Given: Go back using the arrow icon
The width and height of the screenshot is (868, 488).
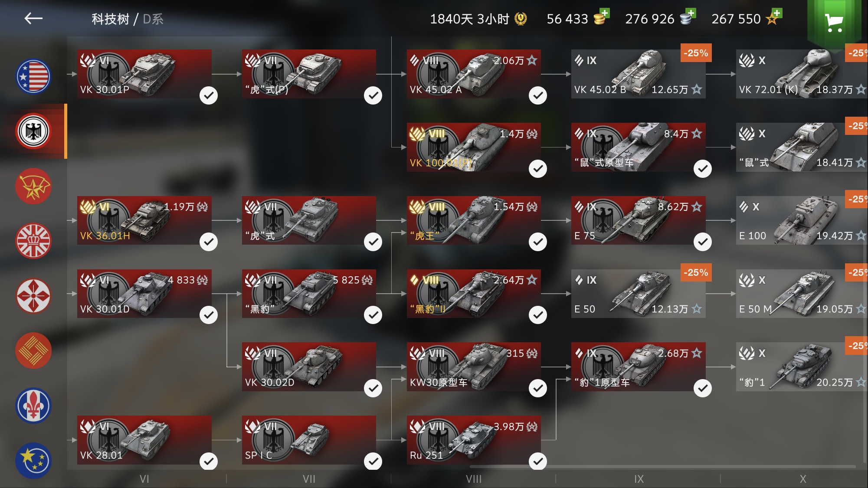Looking at the screenshot, I should pyautogui.click(x=33, y=18).
